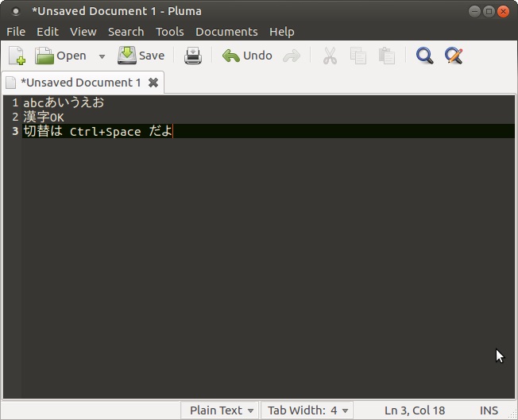The height and width of the screenshot is (420, 518).
Task: Open Find and Replace icon
Action: pos(454,56)
